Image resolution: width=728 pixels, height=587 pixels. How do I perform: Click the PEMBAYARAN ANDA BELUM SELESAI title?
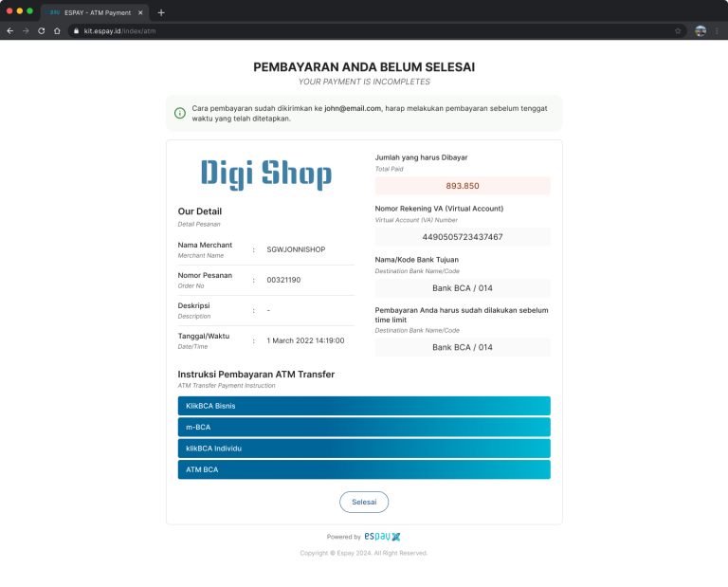point(364,67)
